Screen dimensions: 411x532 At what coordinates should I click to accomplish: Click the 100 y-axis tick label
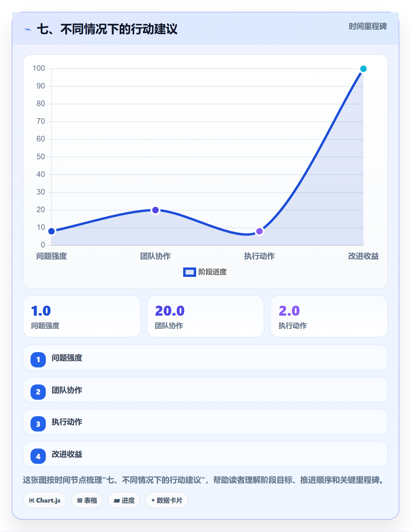click(x=39, y=68)
